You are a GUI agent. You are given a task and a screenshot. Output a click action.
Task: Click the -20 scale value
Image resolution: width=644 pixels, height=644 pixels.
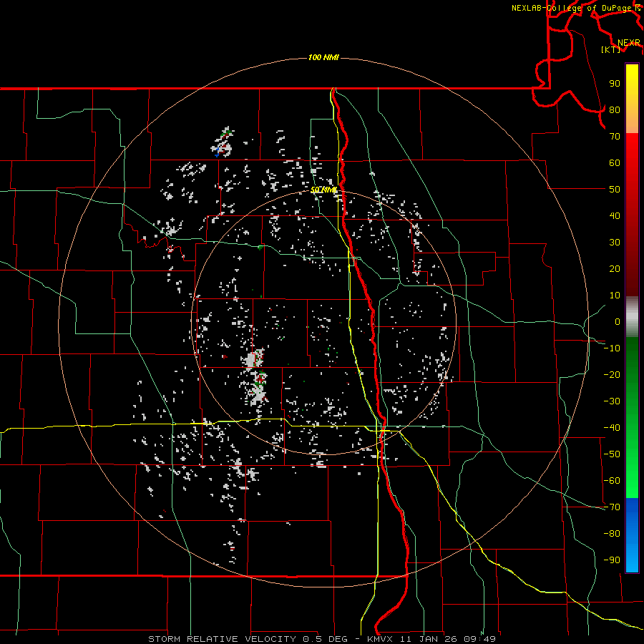(612, 374)
